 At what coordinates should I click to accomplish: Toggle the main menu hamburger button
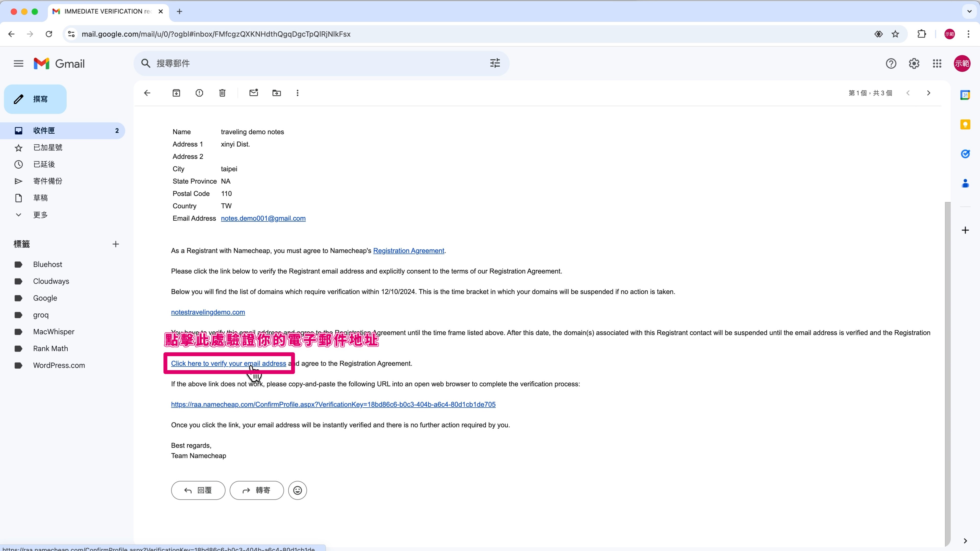pyautogui.click(x=19, y=64)
